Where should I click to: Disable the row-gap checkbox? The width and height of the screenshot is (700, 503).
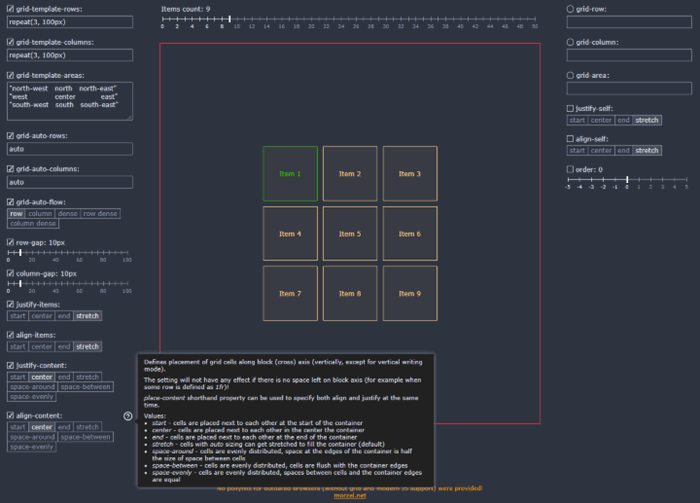(x=10, y=242)
